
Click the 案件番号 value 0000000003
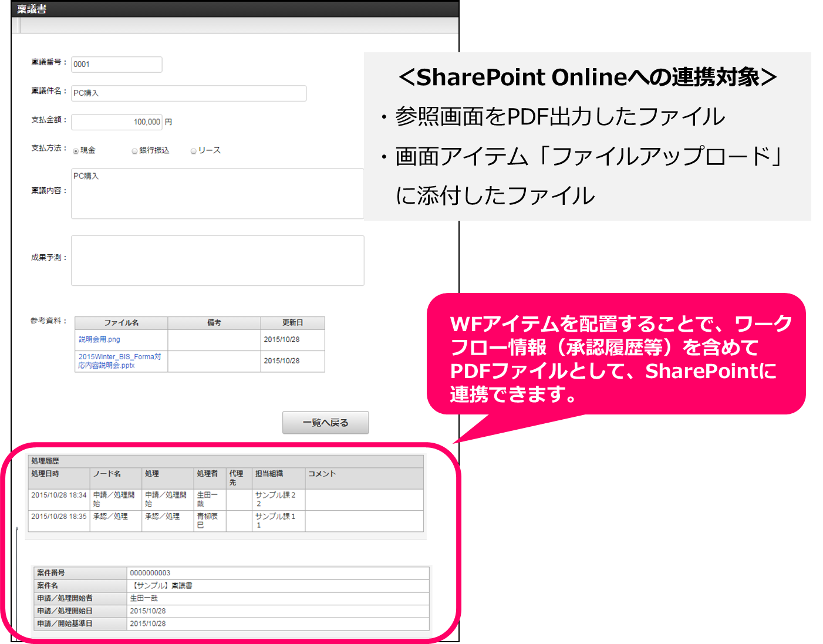point(150,573)
